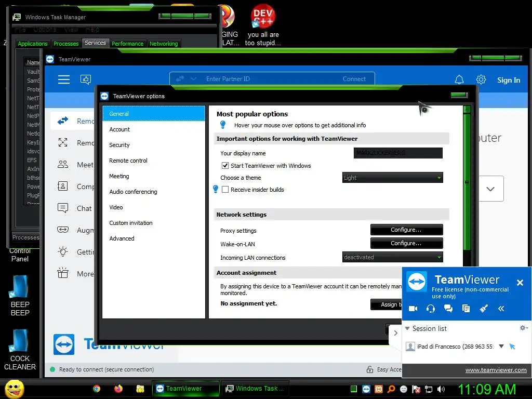Expand the chevron box in TeamViewer main window

pyautogui.click(x=490, y=189)
